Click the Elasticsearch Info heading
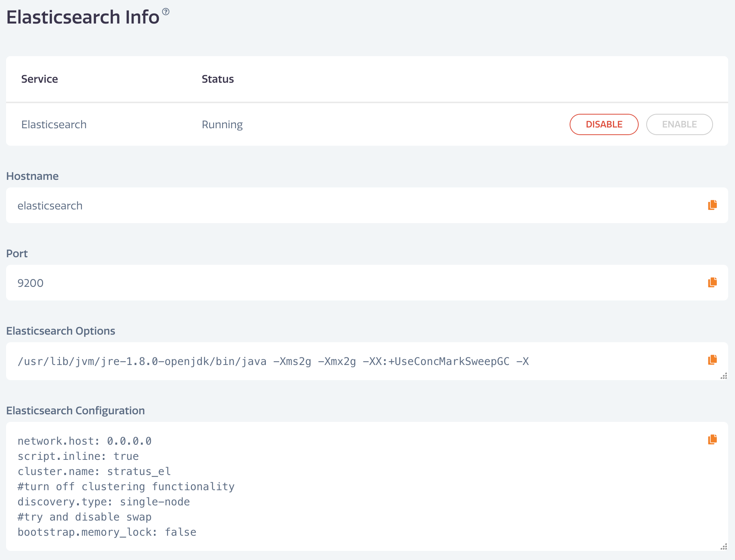The width and height of the screenshot is (735, 560). [83, 17]
